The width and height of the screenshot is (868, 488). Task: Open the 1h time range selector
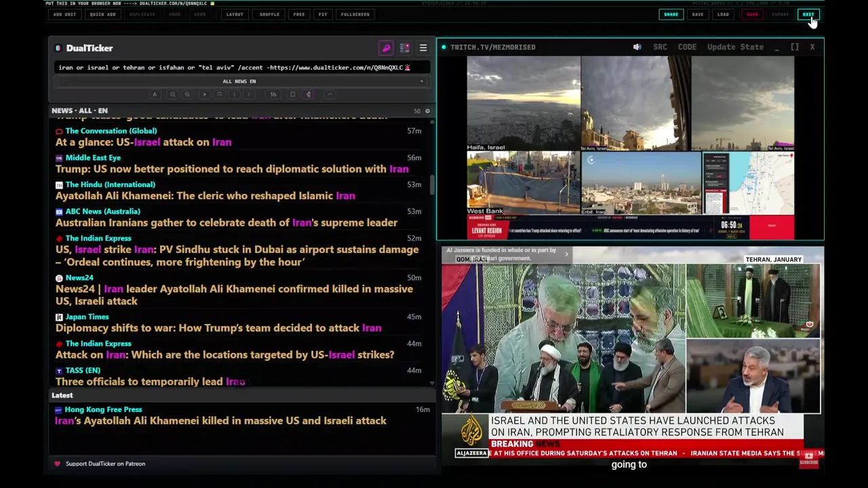click(273, 94)
